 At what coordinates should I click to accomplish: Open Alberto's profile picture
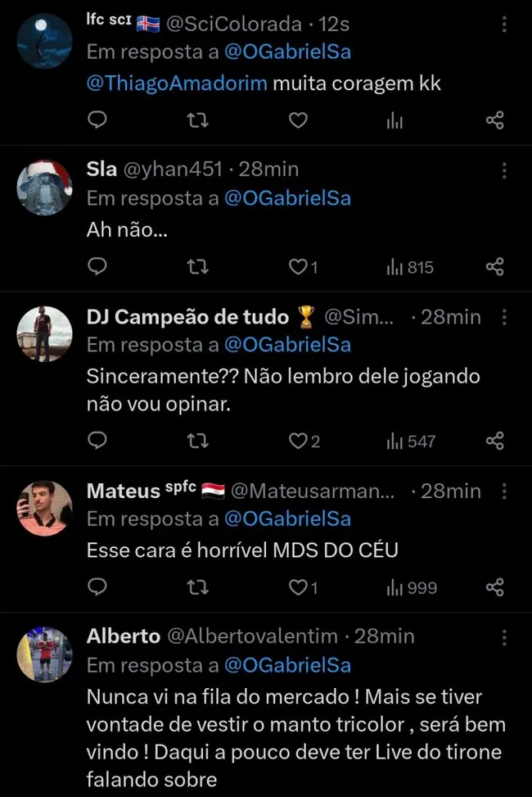[x=45, y=654]
